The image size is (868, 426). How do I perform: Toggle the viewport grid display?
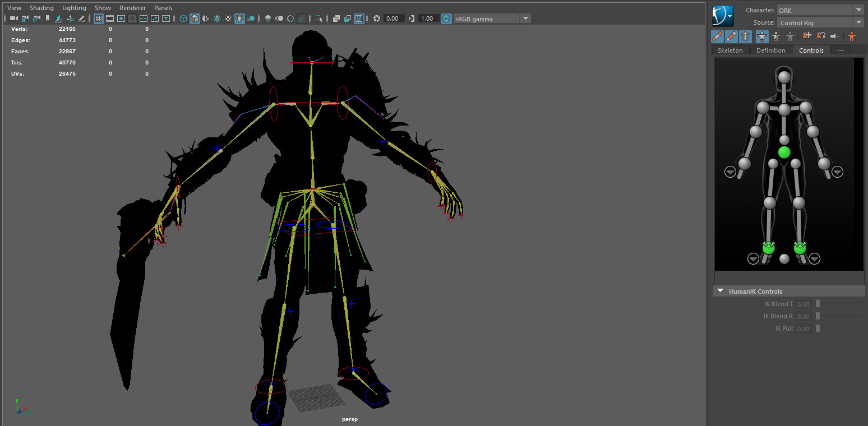pos(99,18)
